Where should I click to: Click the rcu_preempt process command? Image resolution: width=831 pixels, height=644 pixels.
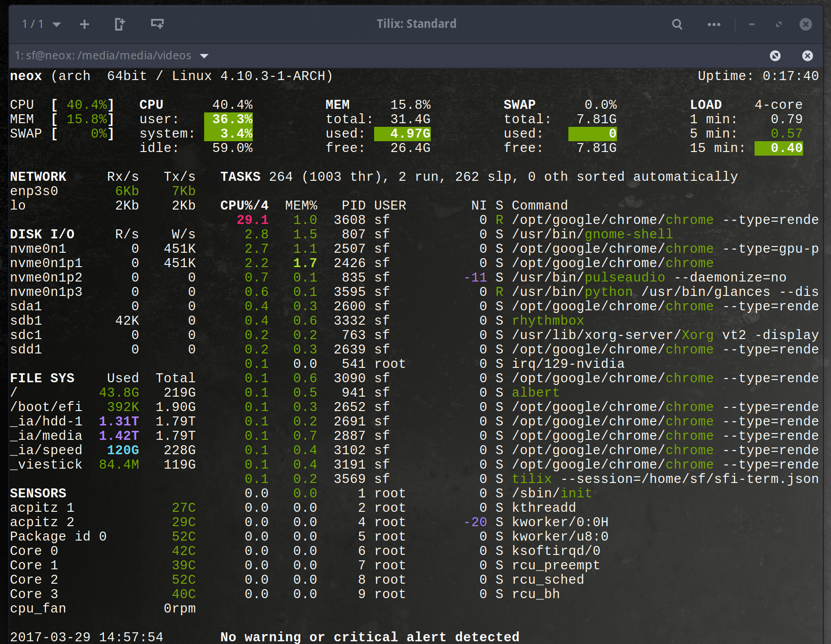tap(556, 565)
